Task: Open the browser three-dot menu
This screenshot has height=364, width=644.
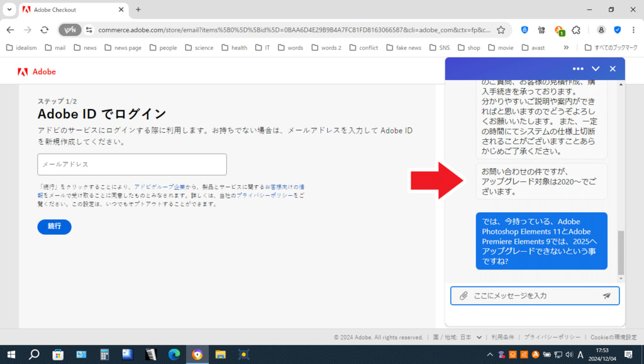Action: coord(633,30)
